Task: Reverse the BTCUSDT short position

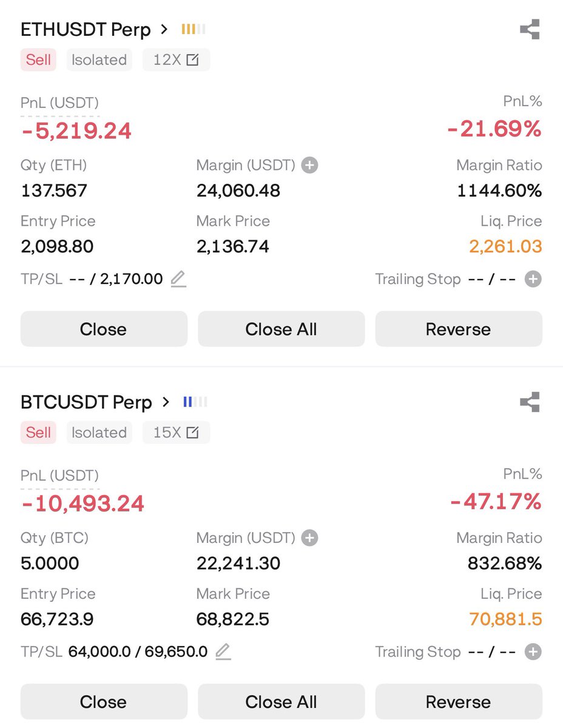Action: coord(458,702)
